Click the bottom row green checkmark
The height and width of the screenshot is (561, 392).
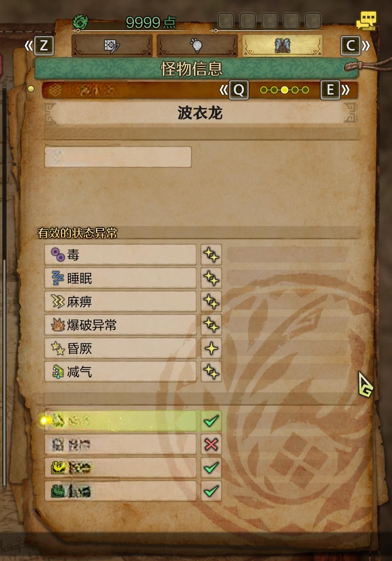click(211, 491)
